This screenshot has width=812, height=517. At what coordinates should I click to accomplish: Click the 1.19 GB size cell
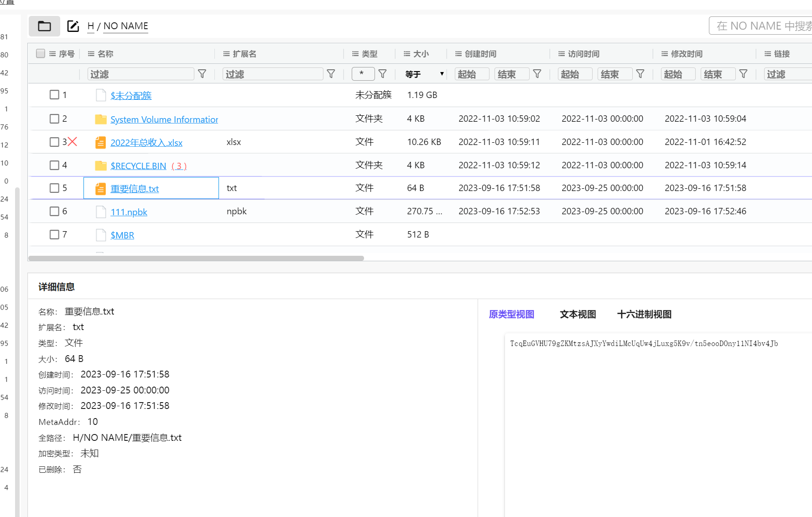pyautogui.click(x=422, y=95)
